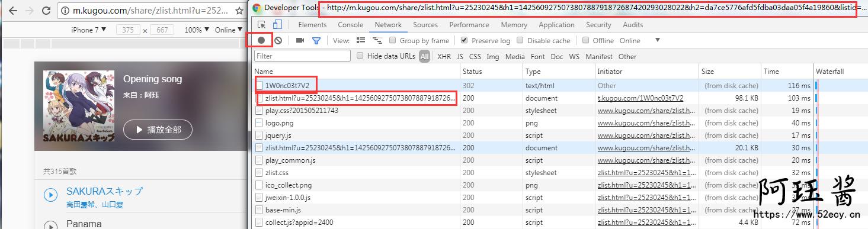Image resolution: width=868 pixels, height=229 pixels.
Task: Filter requests by XHR type
Action: (x=444, y=57)
